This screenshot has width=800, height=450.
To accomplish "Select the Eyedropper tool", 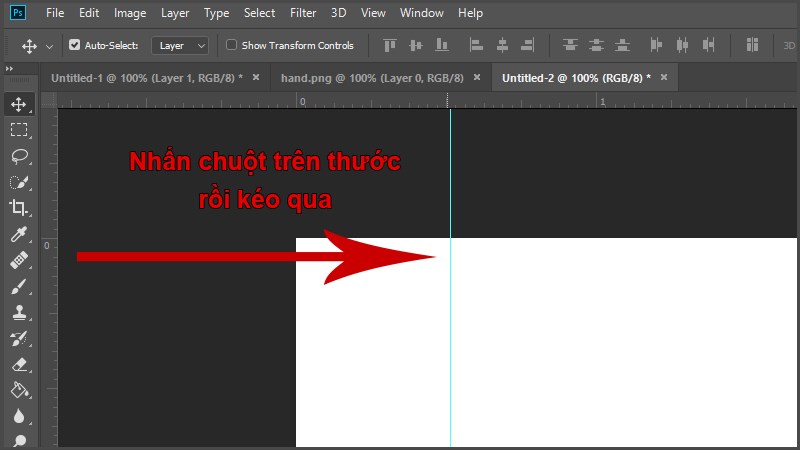I will tap(19, 234).
